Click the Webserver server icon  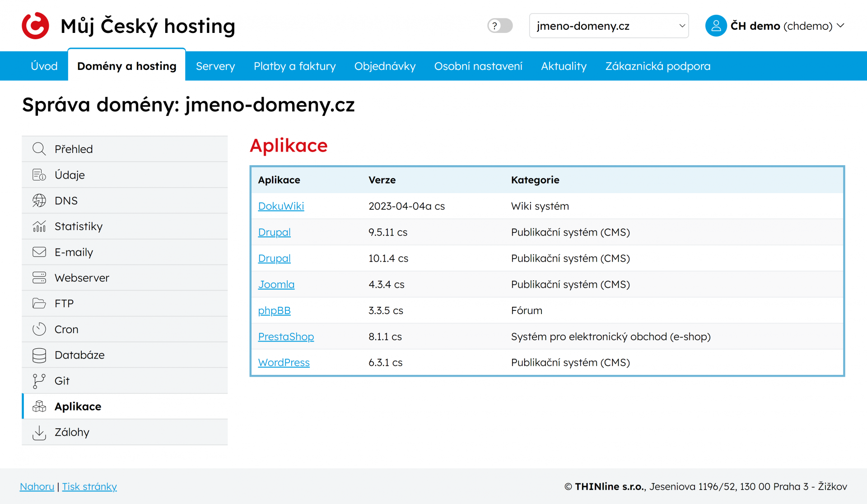[x=39, y=277]
